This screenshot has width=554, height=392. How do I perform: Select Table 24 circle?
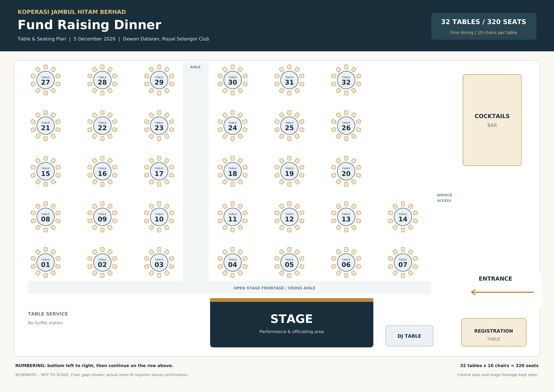(233, 126)
